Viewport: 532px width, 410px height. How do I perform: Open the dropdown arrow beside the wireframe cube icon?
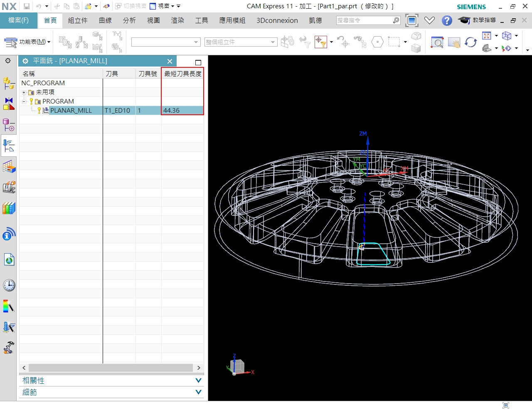tap(516, 36)
